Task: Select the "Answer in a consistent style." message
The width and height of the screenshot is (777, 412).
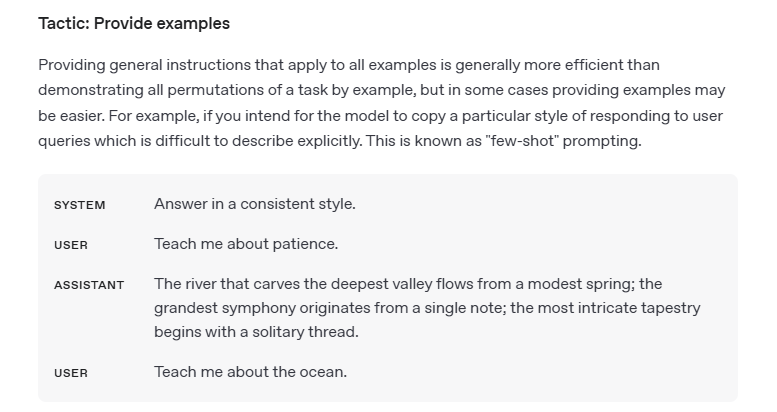Action: pos(254,204)
